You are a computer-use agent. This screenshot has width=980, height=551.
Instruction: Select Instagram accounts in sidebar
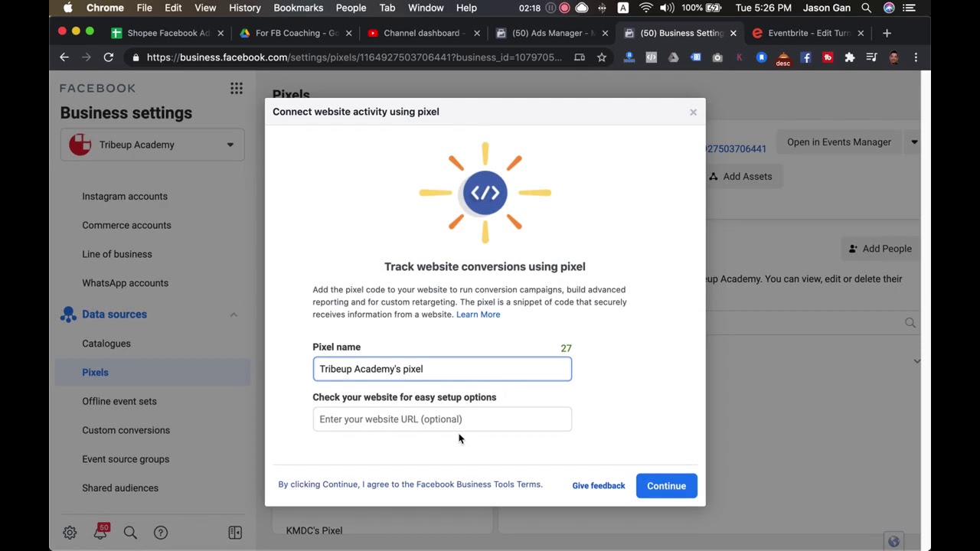point(125,197)
